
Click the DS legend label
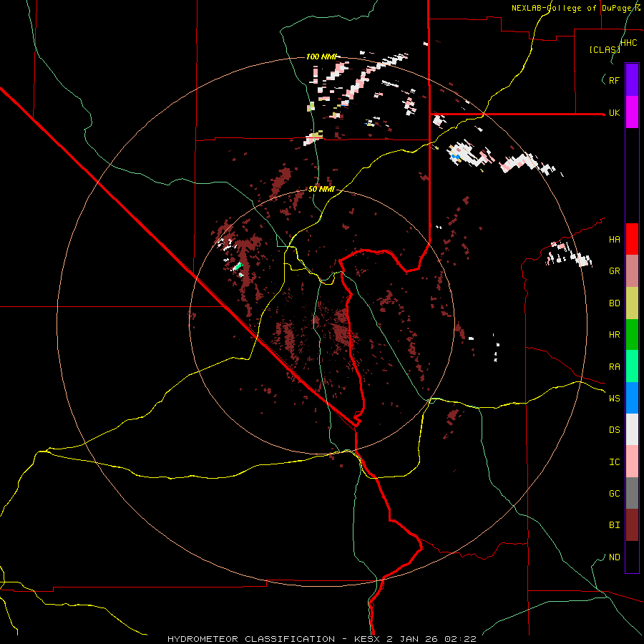pos(614,429)
